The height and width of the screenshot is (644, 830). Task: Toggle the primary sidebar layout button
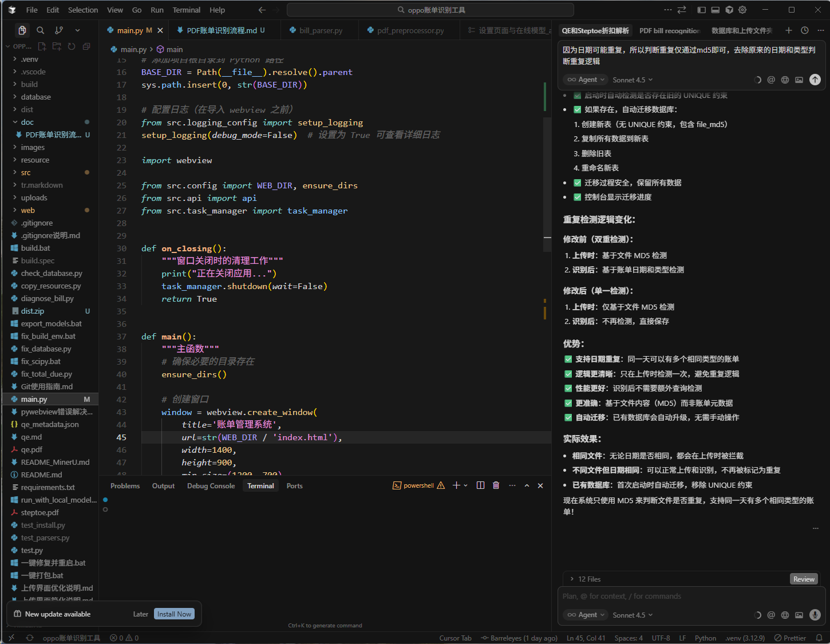[701, 10]
